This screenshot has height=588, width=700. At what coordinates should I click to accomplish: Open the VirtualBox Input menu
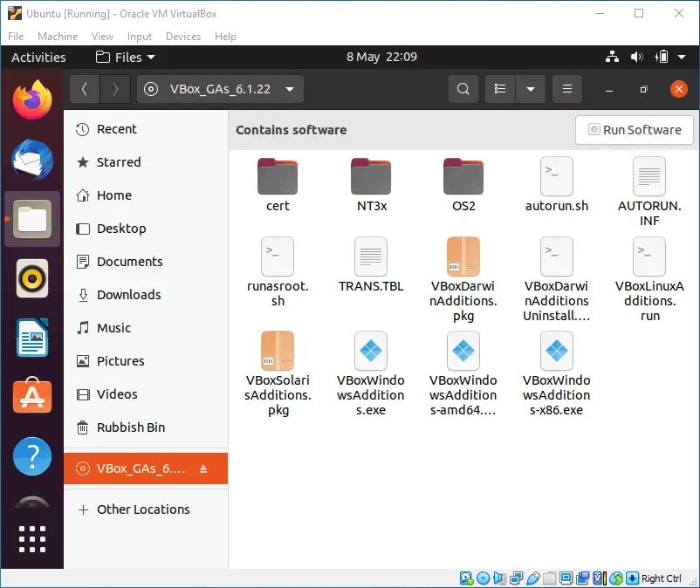(140, 37)
